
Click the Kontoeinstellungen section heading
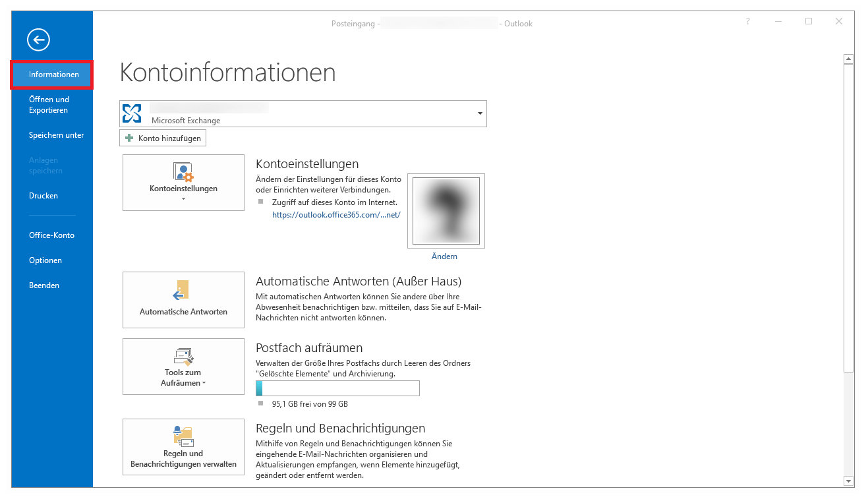(307, 164)
